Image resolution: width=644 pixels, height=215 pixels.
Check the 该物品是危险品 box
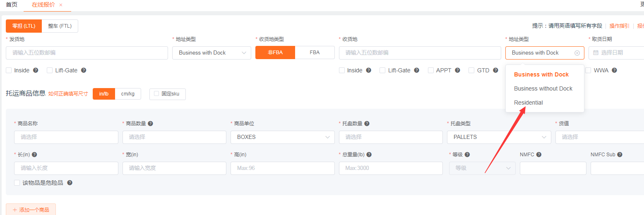pyautogui.click(x=17, y=183)
